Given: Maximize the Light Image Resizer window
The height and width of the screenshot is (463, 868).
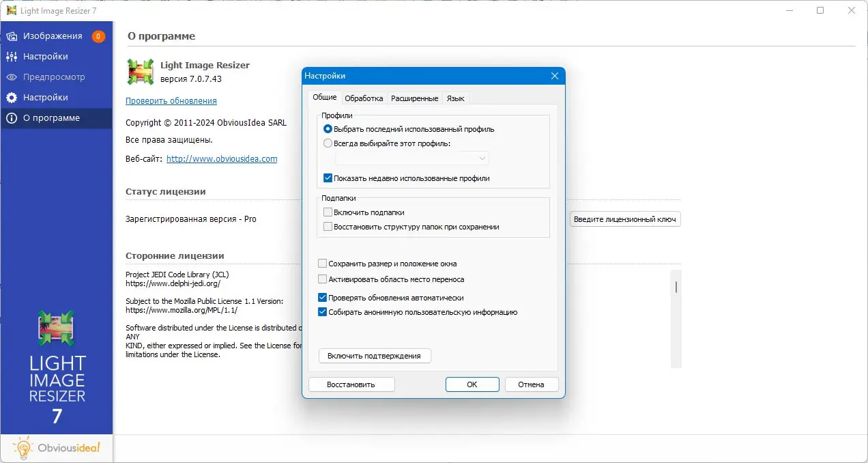Looking at the screenshot, I should pyautogui.click(x=820, y=10).
